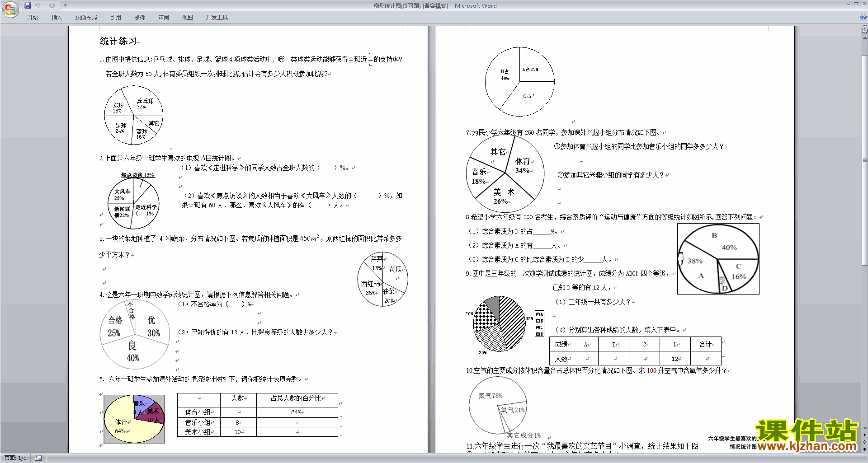Select the math grades pie chart with 良 40%
The width and height of the screenshot is (868, 463).
click(x=135, y=334)
